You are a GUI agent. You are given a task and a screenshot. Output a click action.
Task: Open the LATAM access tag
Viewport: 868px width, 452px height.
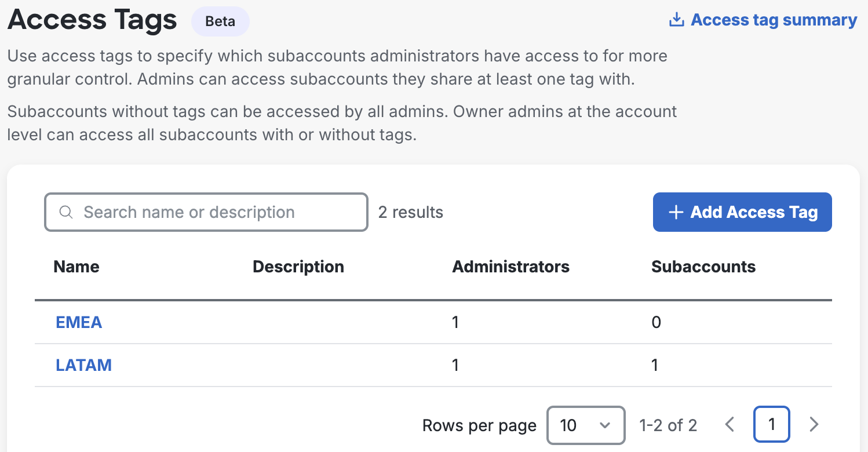[x=83, y=365]
